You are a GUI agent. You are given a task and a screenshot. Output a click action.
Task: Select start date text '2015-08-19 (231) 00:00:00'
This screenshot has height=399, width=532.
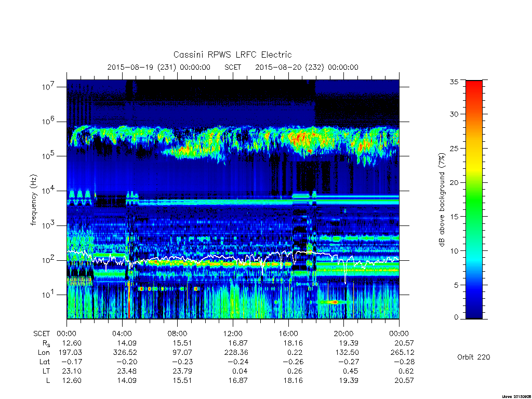[159, 67]
